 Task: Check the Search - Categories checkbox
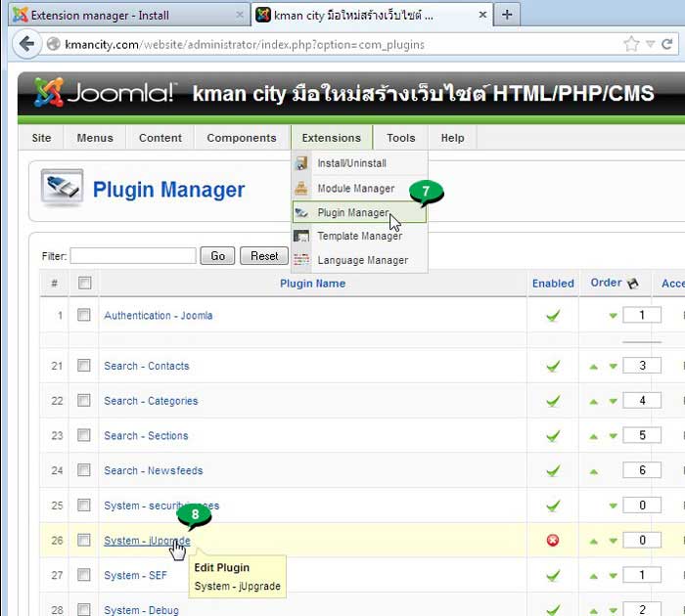84,400
